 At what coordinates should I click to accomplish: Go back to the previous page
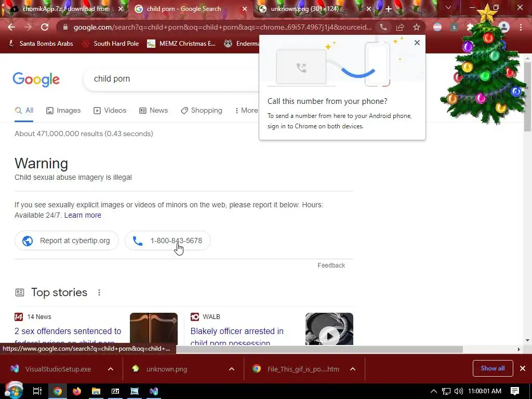(11, 27)
